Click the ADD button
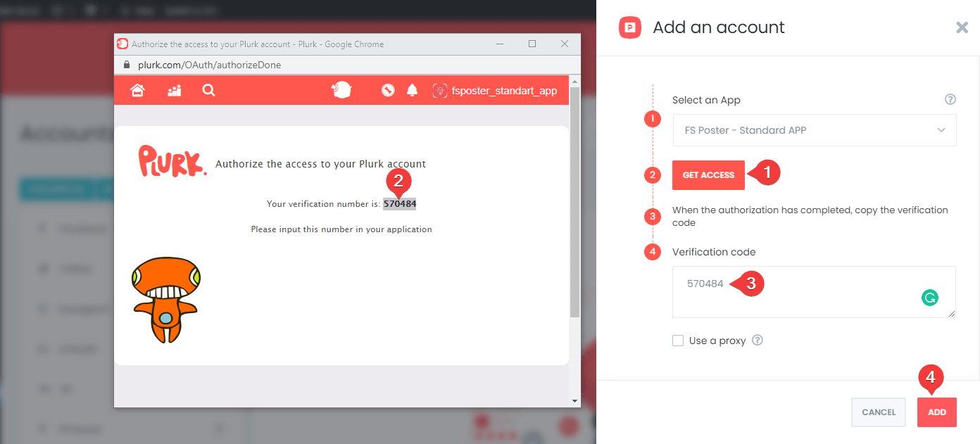Viewport: 980px width, 444px height. [x=937, y=412]
